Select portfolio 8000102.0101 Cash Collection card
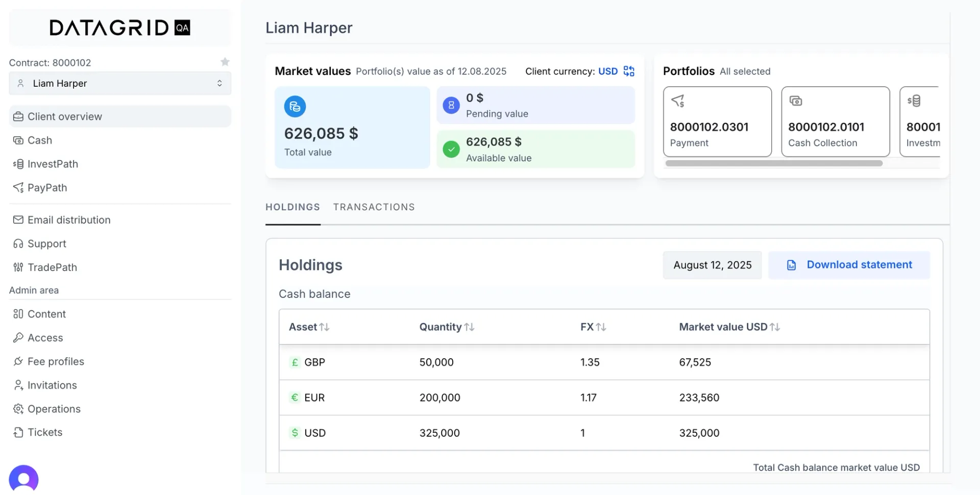The height and width of the screenshot is (495, 980). pyautogui.click(x=836, y=121)
